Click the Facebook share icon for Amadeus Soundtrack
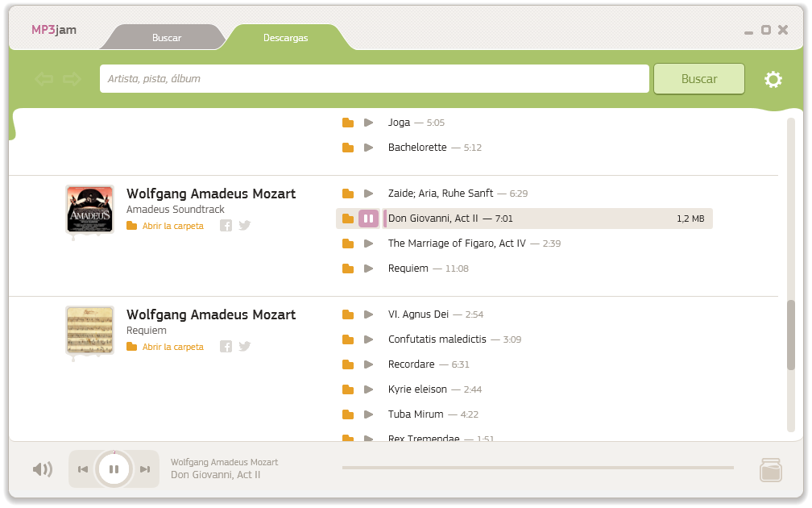Image resolution: width=812 pixels, height=508 pixels. coord(226,225)
